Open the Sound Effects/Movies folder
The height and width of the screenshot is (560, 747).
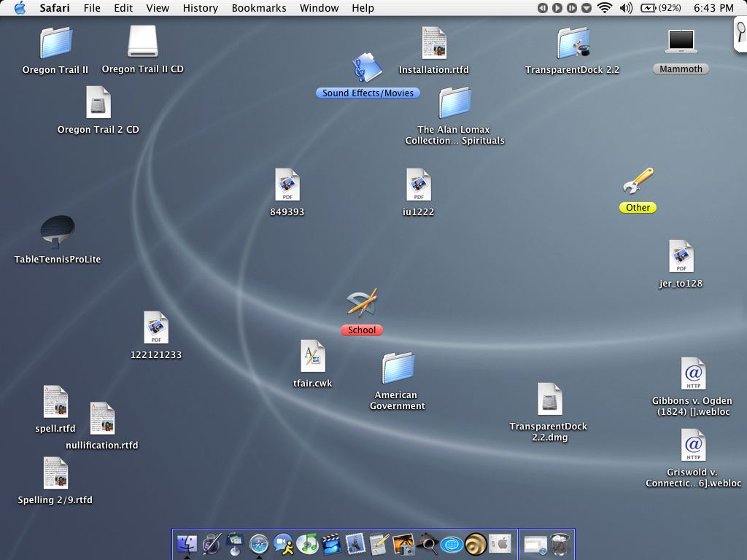tap(367, 69)
